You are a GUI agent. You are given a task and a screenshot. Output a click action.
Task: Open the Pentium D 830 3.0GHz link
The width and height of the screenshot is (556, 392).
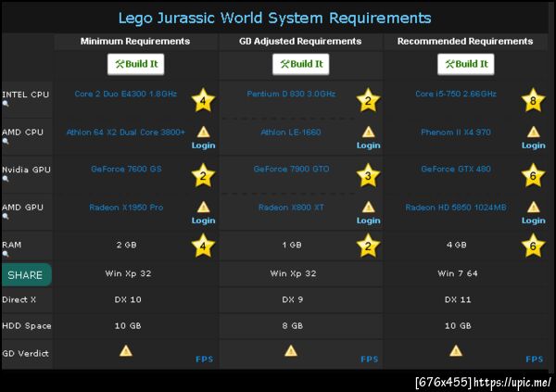291,94
